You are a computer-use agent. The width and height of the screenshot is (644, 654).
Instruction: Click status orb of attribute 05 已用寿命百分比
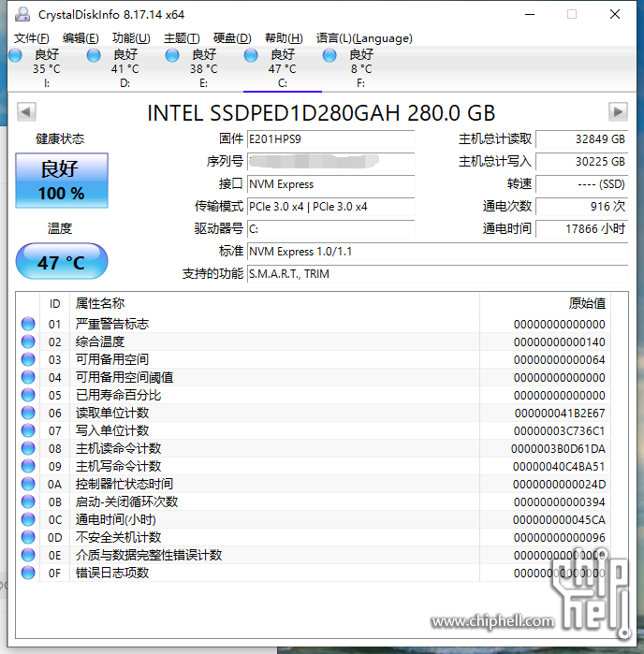[x=28, y=395]
